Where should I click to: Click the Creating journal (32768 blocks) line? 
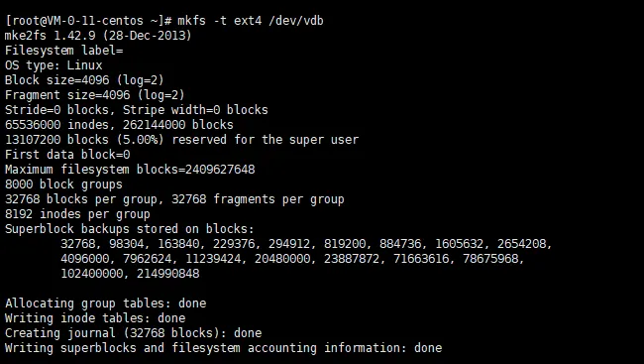[x=133, y=332]
